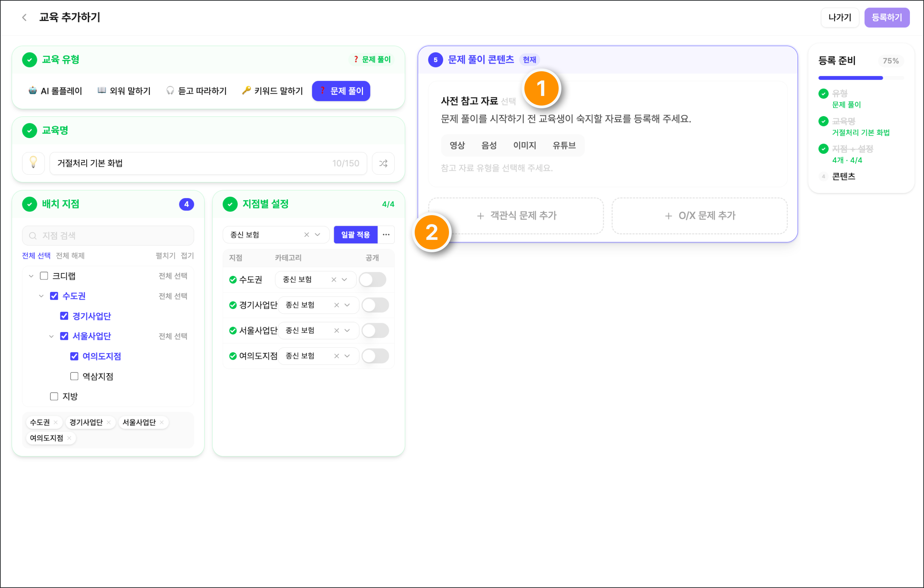
Task: Click the green check icon next to 교육 유형
Action: pos(29,60)
